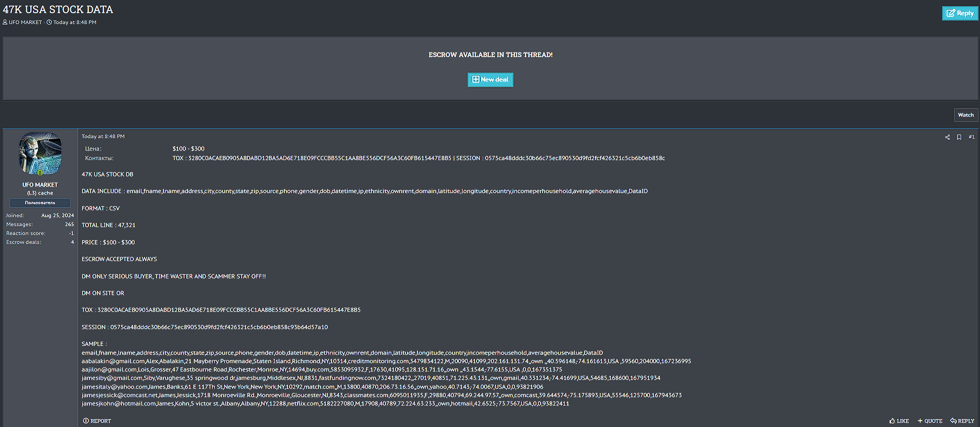
Task: Open the UFO MARKET username in sidebar
Action: (40, 185)
